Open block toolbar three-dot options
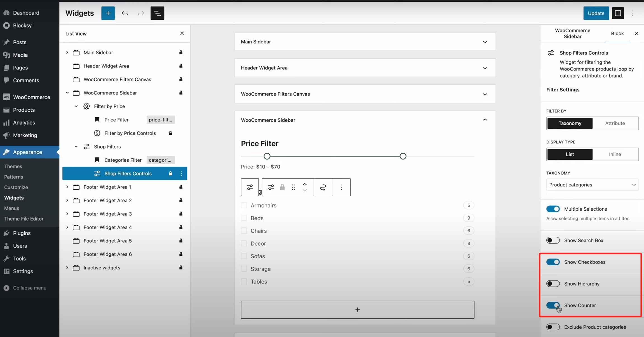The image size is (644, 337). [x=341, y=187]
